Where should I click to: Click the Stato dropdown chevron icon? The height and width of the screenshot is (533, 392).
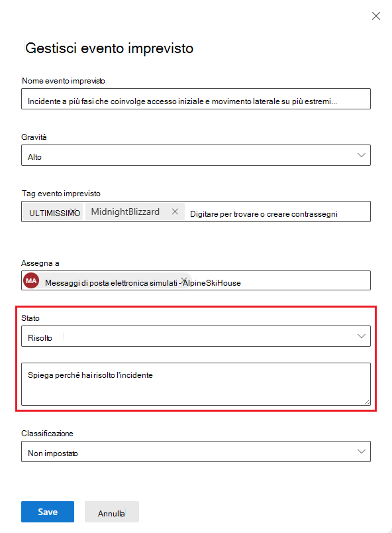[x=362, y=336]
